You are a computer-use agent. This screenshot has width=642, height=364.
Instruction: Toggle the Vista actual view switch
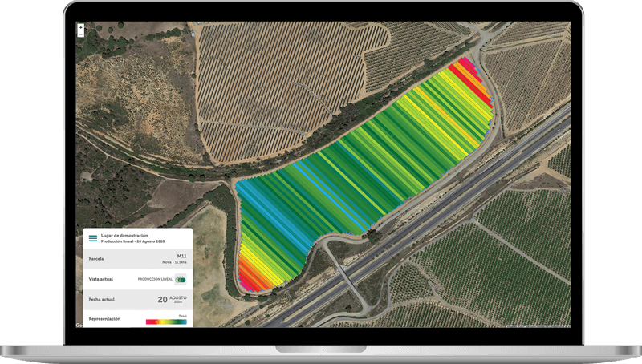click(x=181, y=279)
